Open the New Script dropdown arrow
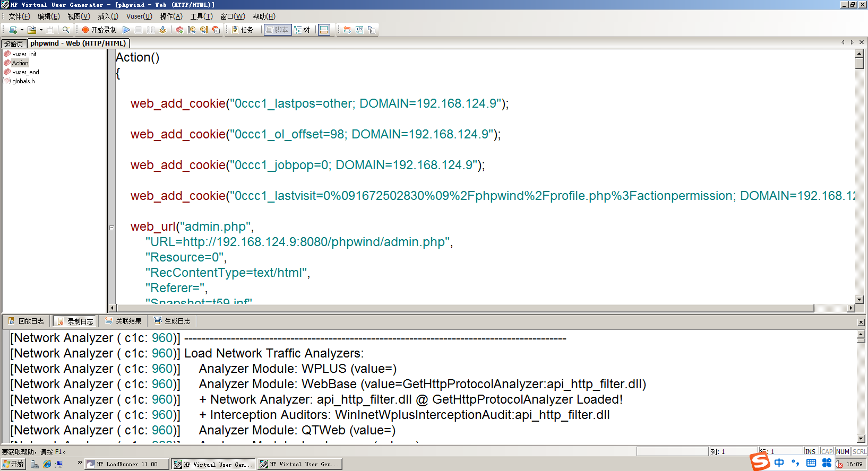 point(22,30)
